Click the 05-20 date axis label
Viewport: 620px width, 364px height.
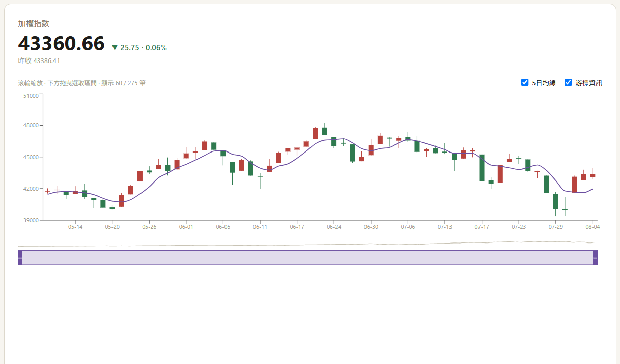coord(112,227)
